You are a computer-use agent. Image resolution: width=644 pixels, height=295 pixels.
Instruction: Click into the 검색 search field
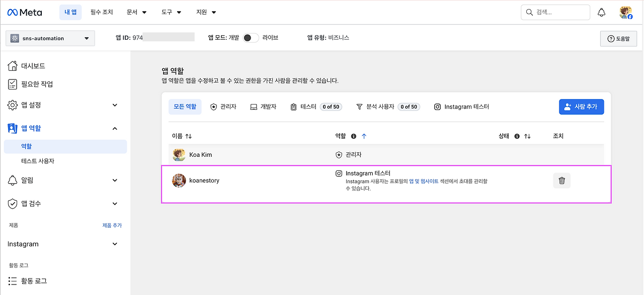pyautogui.click(x=555, y=12)
